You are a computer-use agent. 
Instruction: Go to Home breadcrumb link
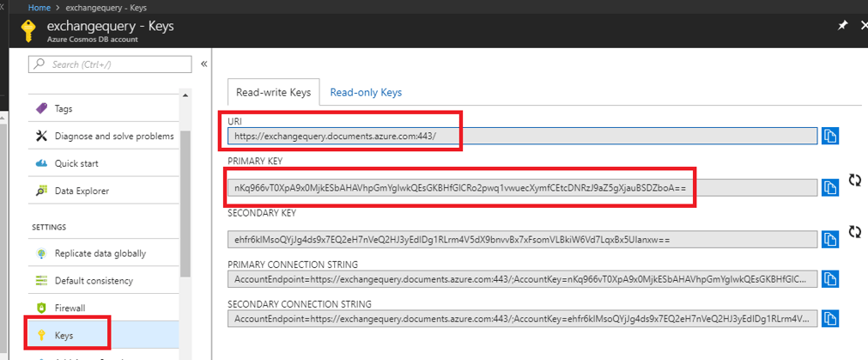pyautogui.click(x=39, y=8)
